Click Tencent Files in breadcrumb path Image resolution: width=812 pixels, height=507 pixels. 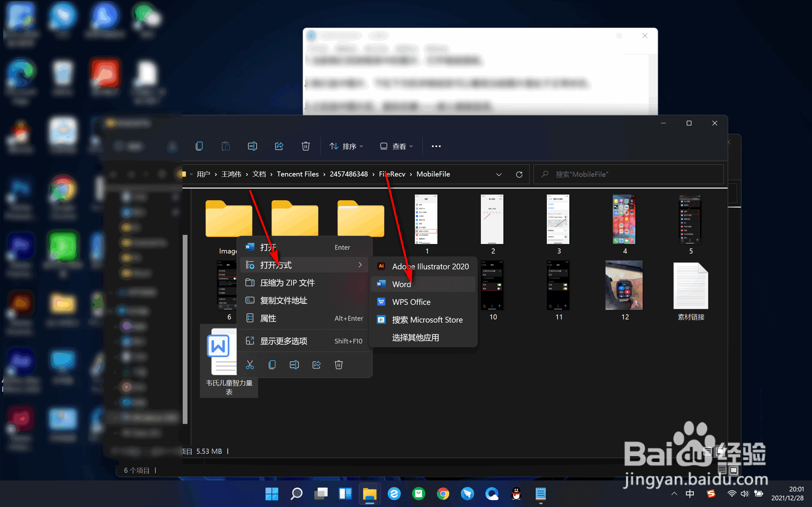(x=297, y=174)
